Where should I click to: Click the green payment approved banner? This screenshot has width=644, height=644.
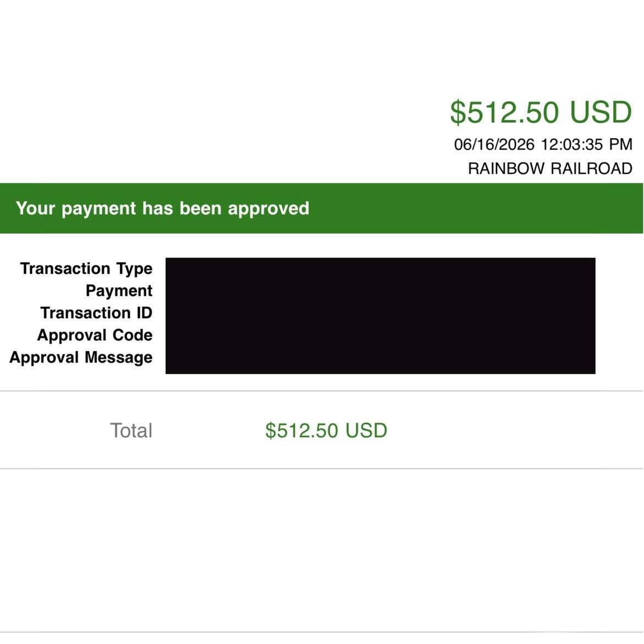pyautogui.click(x=321, y=208)
